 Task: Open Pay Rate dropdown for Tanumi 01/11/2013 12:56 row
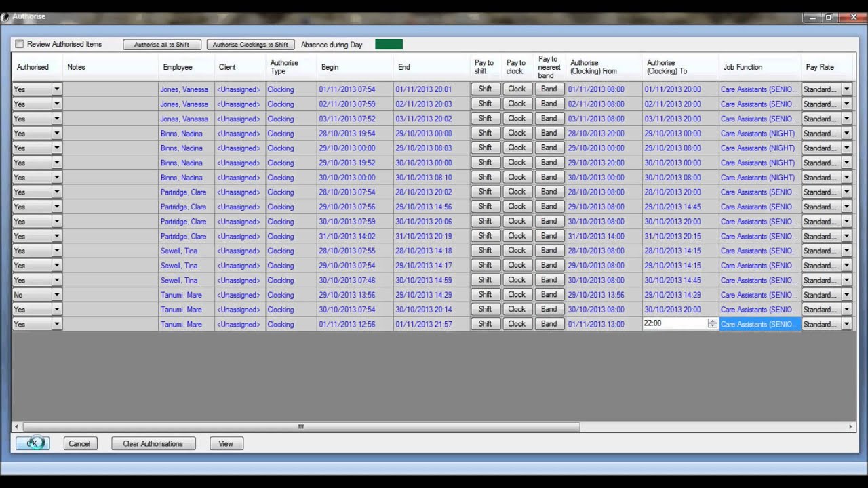point(846,324)
